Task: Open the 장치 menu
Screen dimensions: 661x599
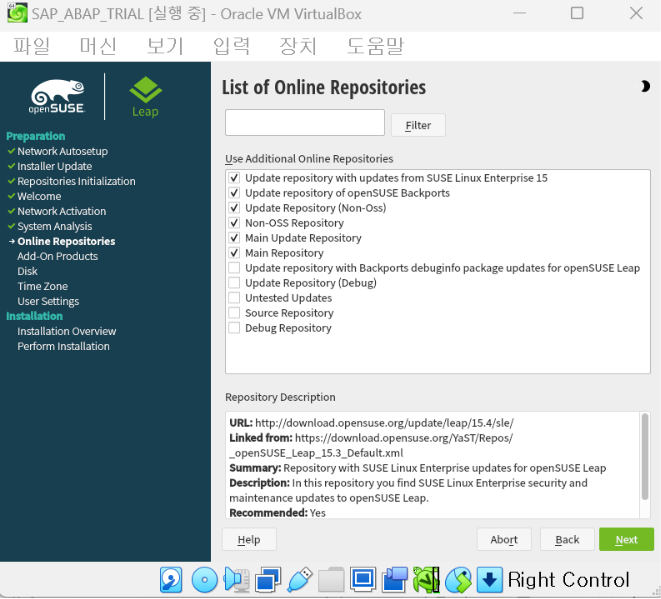Action: tap(298, 46)
